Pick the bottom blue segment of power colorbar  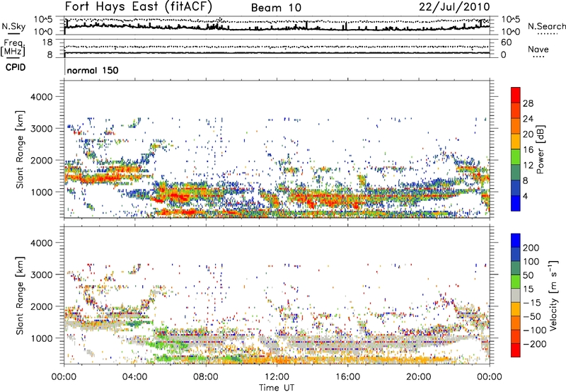tap(516, 203)
